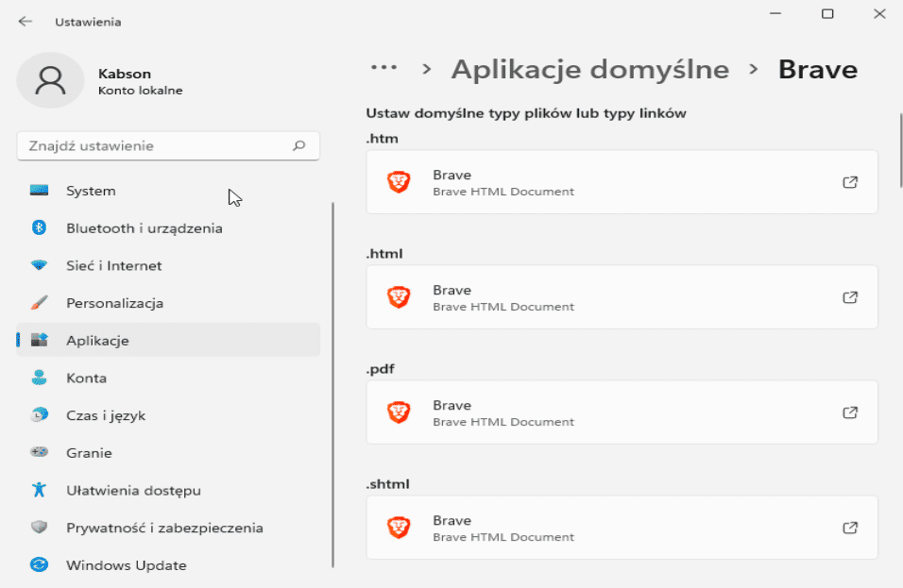The image size is (903, 588).
Task: Click the Prywatność shield icon
Action: pos(39,527)
